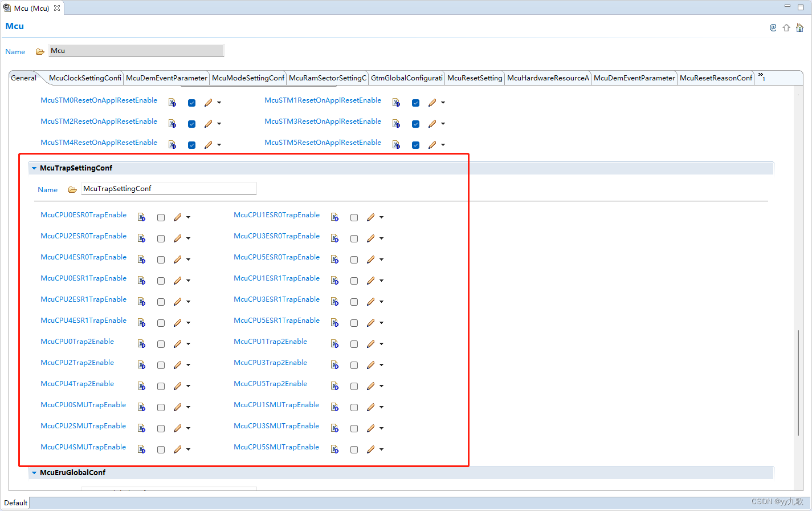812x511 pixels.
Task: Click McuSTM2ResetOnApplResetEnable label link
Action: (99, 121)
